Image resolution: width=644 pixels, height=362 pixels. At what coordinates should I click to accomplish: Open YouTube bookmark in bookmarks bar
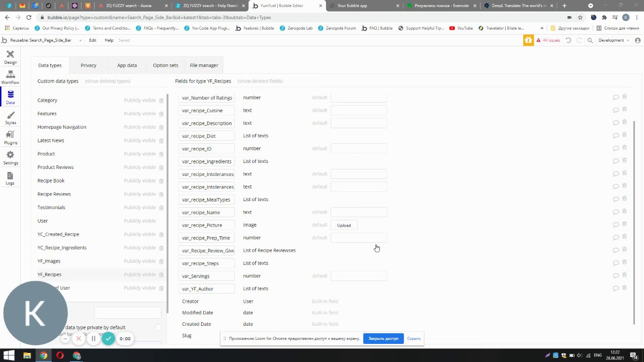(x=461, y=28)
